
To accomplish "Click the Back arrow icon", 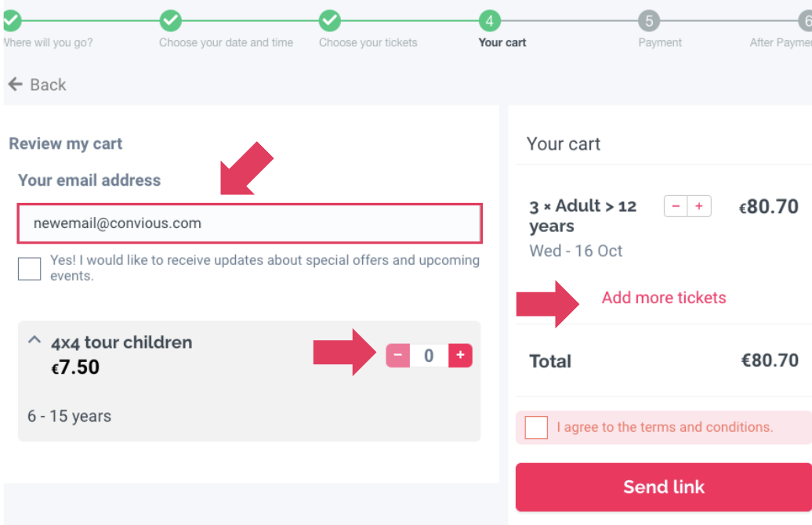I will pyautogui.click(x=15, y=85).
